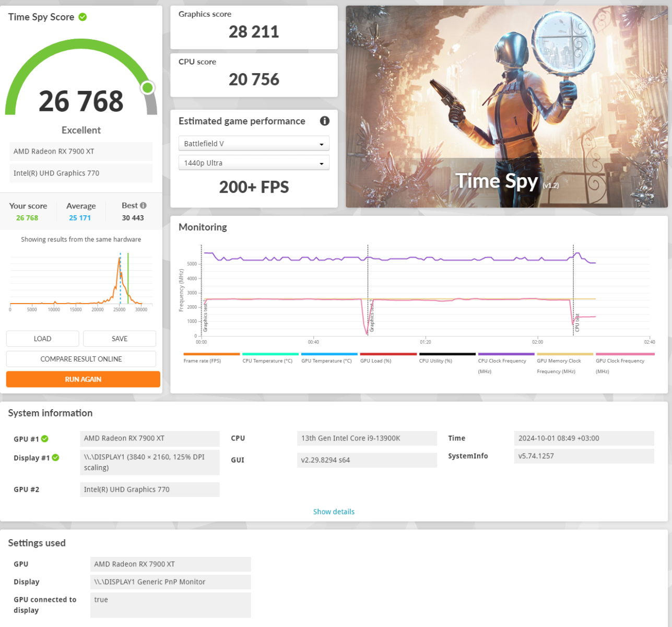
Task: Click the CPU test marker in monitoring chart
Action: [577, 323]
